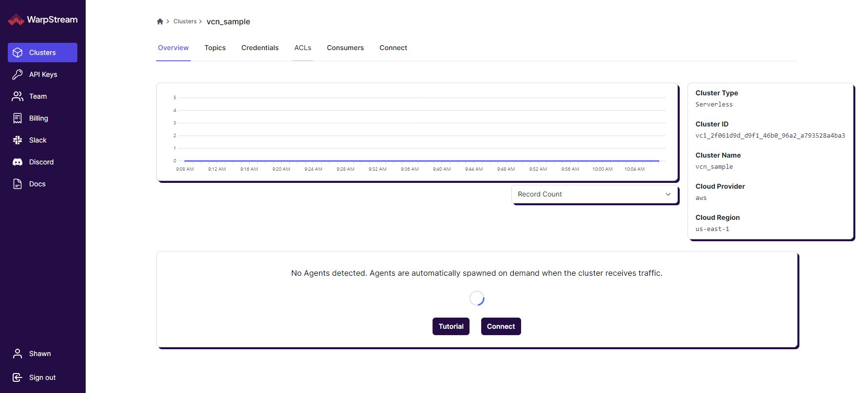Click the Docs document icon
868x393 pixels.
tap(18, 184)
